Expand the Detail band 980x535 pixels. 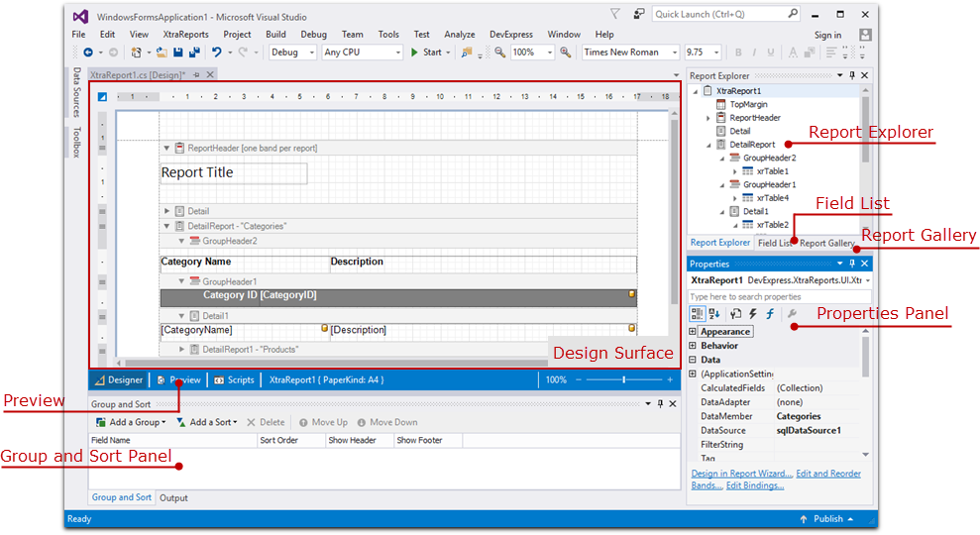coord(166,211)
